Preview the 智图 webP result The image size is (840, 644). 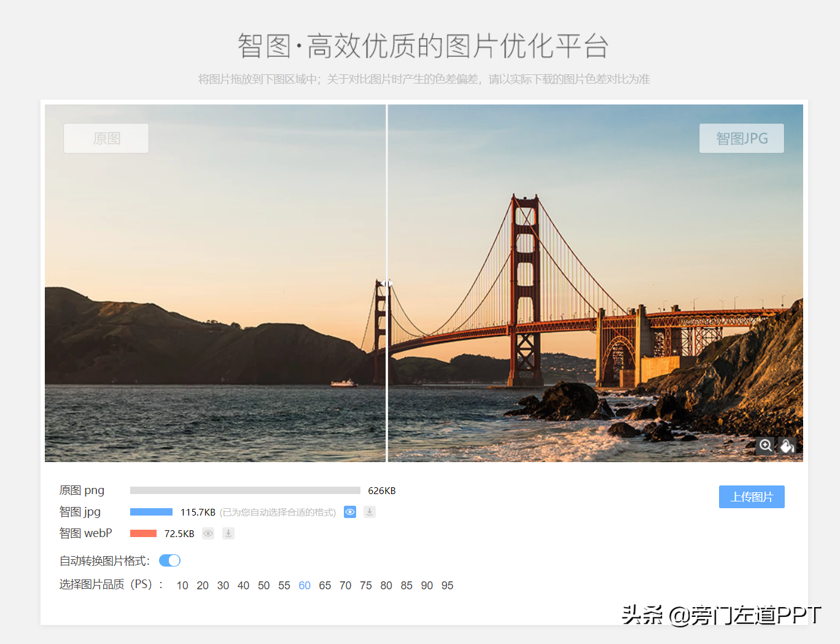tap(209, 533)
